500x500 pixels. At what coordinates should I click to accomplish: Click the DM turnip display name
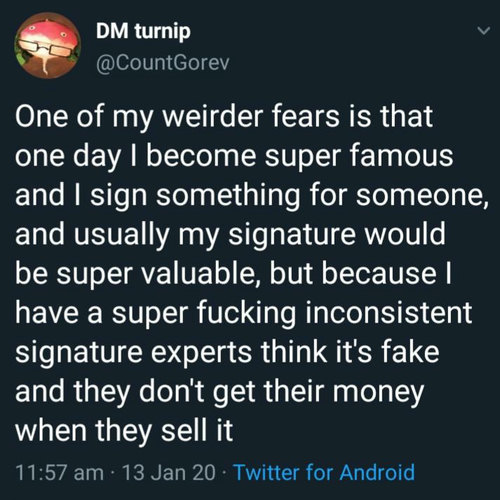143,31
